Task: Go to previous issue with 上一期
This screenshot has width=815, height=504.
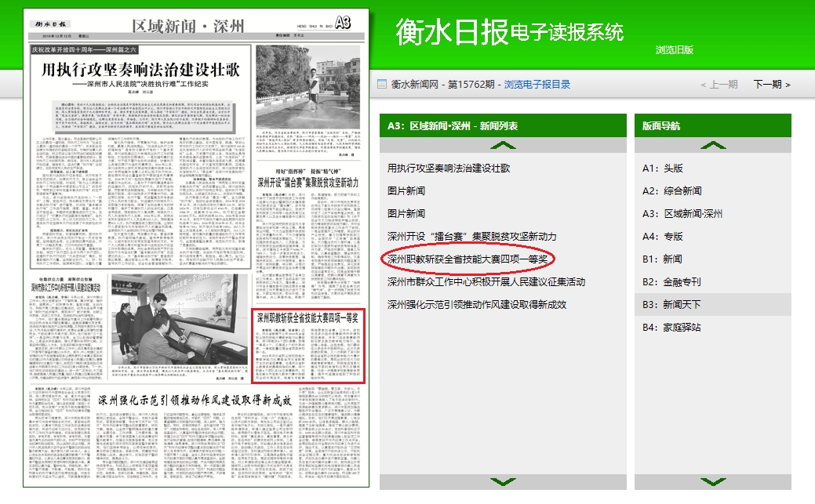Action: [719, 85]
